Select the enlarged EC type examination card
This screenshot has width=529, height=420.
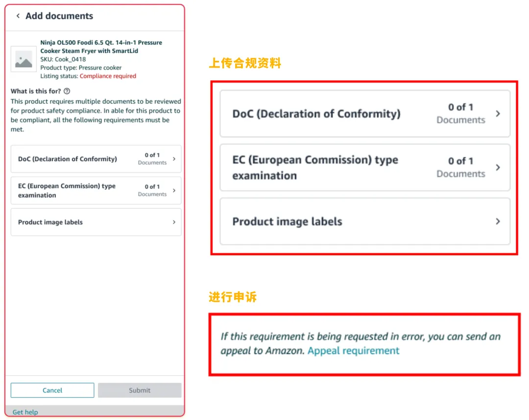pos(365,168)
